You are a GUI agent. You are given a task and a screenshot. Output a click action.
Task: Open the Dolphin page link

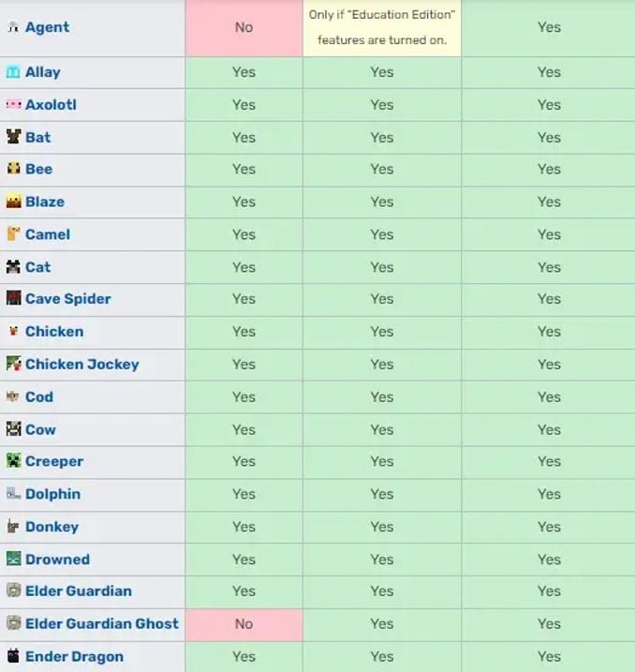click(52, 494)
